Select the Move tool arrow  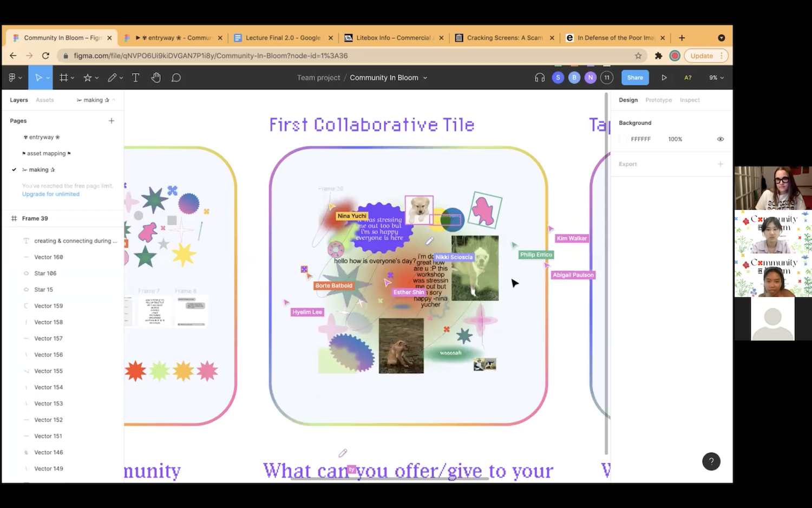(38, 77)
